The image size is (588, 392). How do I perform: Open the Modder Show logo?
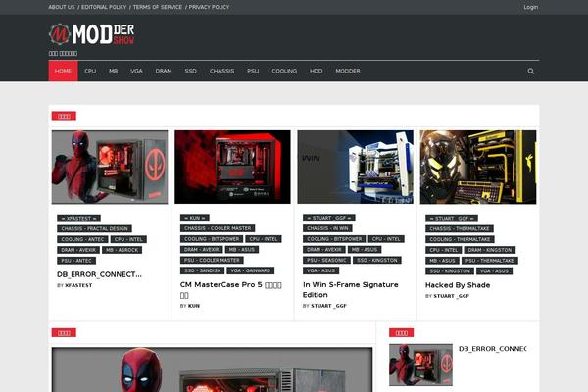coord(91,34)
